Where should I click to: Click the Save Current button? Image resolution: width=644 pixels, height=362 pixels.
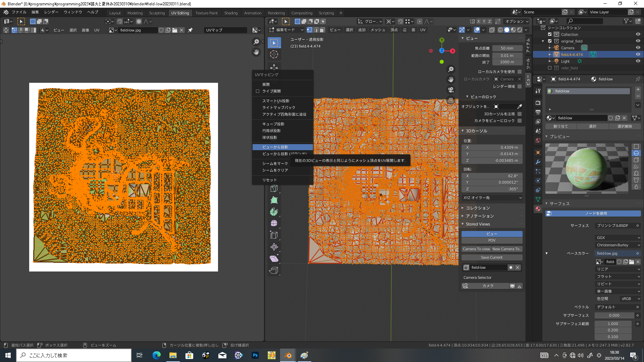tap(491, 257)
